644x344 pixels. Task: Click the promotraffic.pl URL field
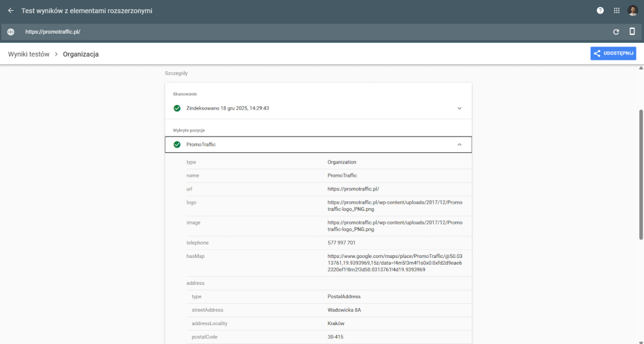click(53, 31)
